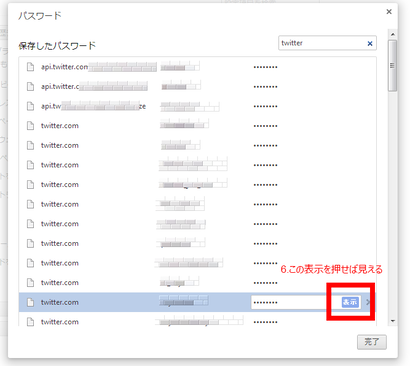410x366 pixels.
Task: Click the page icon of the api.tw…ze row
Action: (x=30, y=106)
